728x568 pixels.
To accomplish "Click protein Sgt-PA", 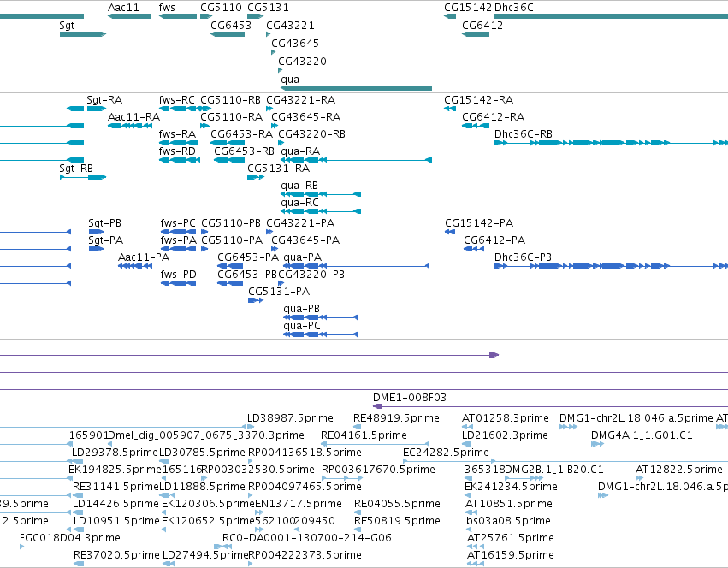I will [96, 249].
